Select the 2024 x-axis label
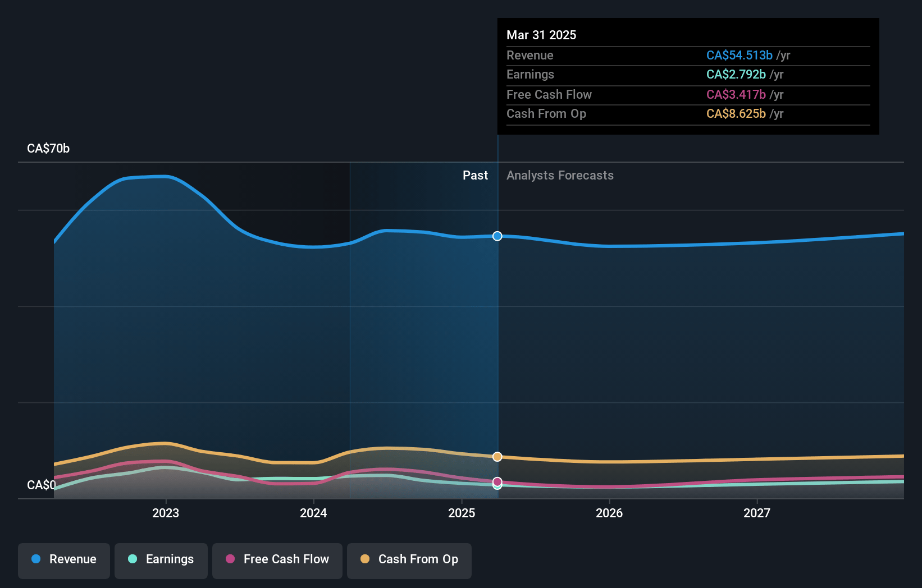This screenshot has height=588, width=922. (313, 513)
